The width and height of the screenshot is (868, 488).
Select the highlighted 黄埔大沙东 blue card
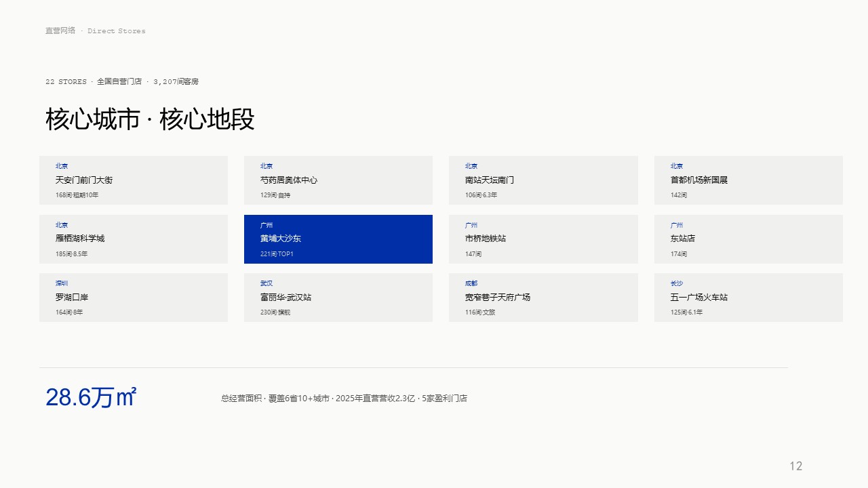click(338, 239)
